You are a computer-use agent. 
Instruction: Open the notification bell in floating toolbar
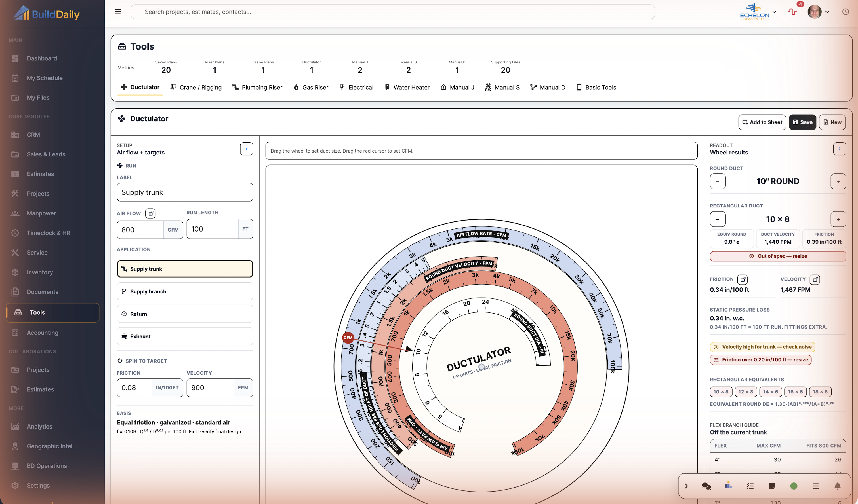coord(837,486)
